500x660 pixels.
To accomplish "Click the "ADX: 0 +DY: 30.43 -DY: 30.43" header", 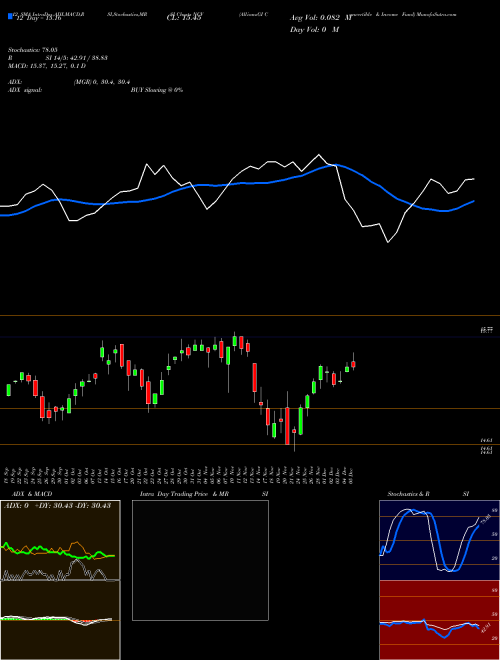I will (x=57, y=505).
